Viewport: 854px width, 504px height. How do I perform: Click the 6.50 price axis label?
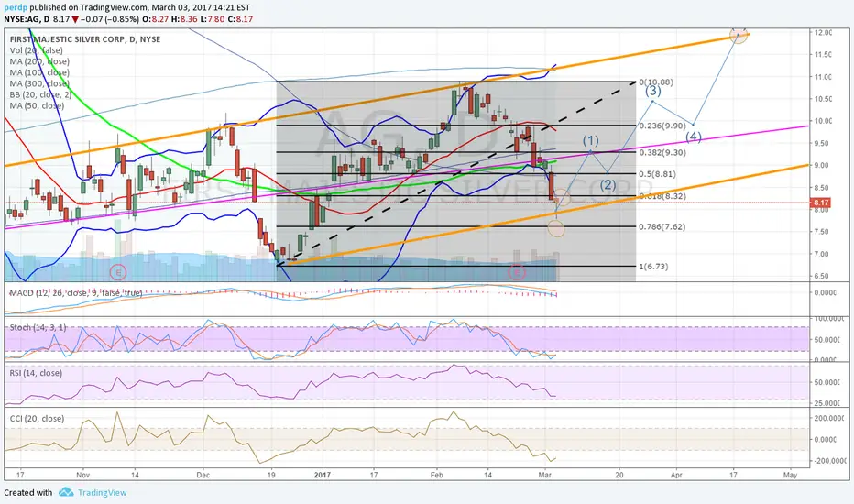(821, 276)
